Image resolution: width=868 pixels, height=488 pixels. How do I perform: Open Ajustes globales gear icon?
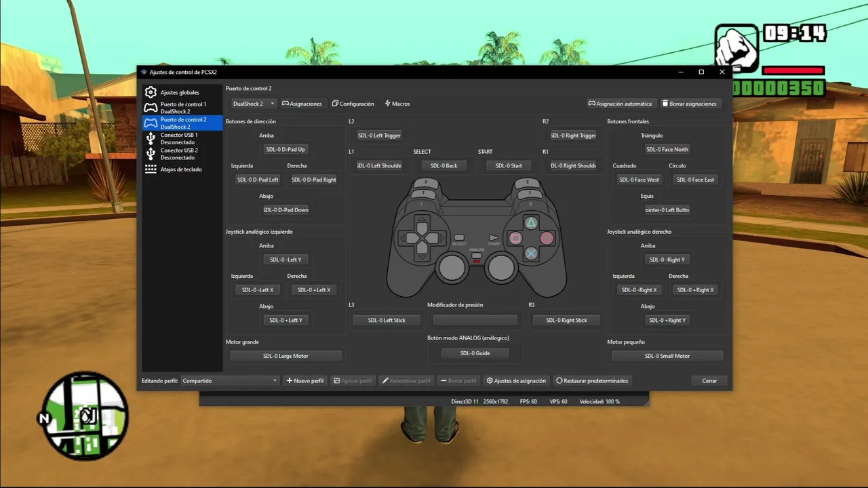151,92
